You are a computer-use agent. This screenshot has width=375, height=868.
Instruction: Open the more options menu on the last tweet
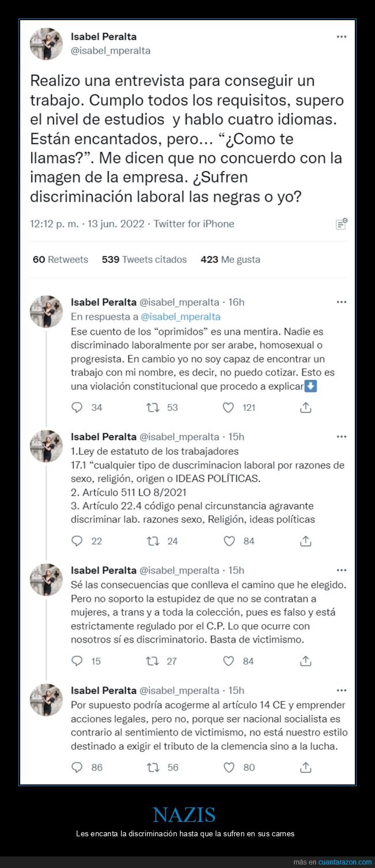tap(342, 689)
